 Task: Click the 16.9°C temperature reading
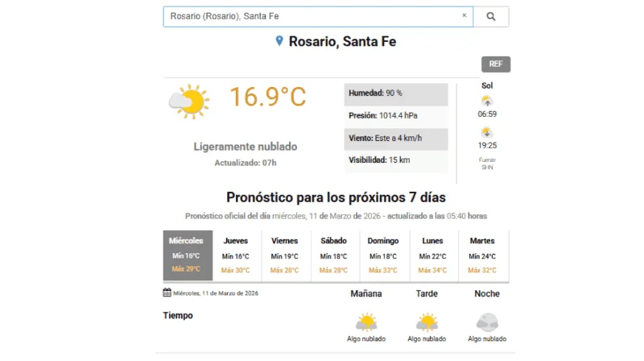point(268,97)
